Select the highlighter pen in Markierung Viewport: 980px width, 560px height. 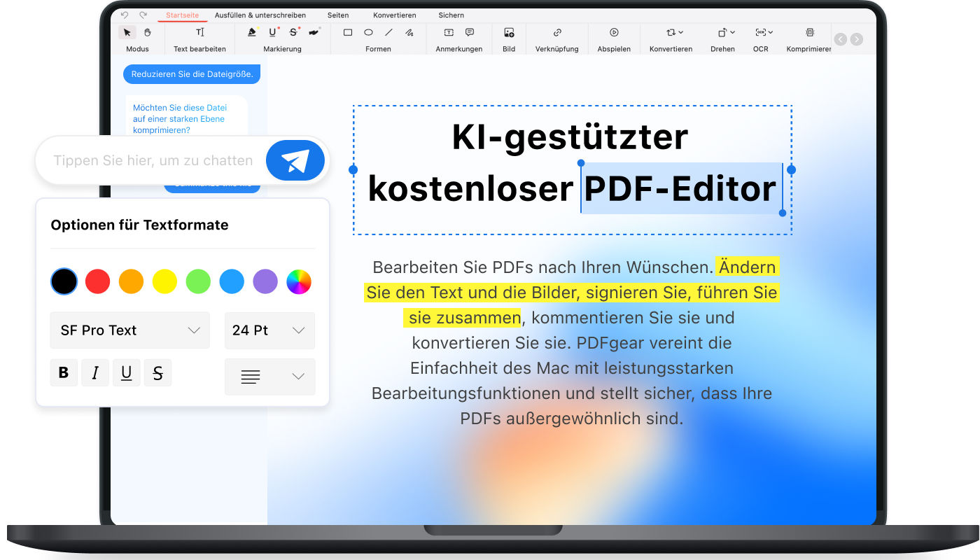tap(251, 32)
